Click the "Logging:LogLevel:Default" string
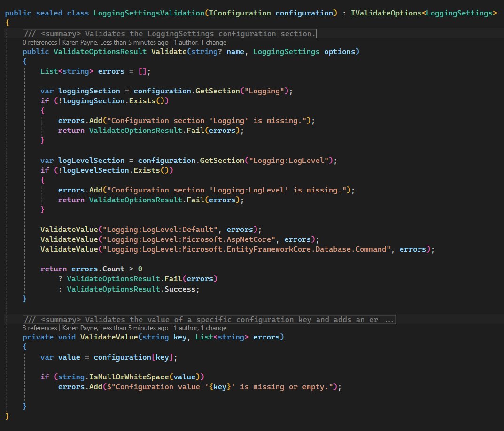This screenshot has height=431, width=504. click(x=160, y=230)
